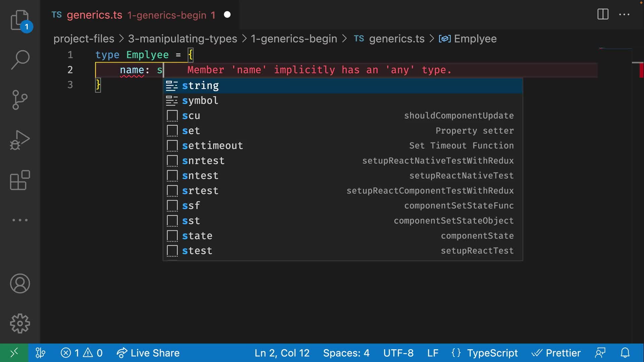Select string from the suggestion list
This screenshot has height=362, width=644.
200,85
